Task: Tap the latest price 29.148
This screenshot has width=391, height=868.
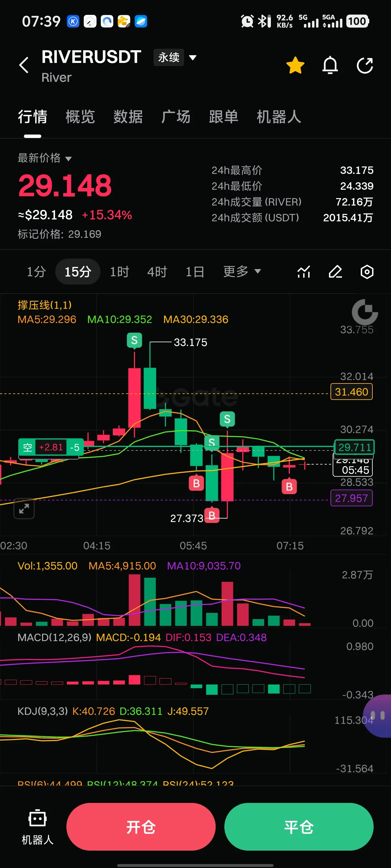Action: coord(65,186)
